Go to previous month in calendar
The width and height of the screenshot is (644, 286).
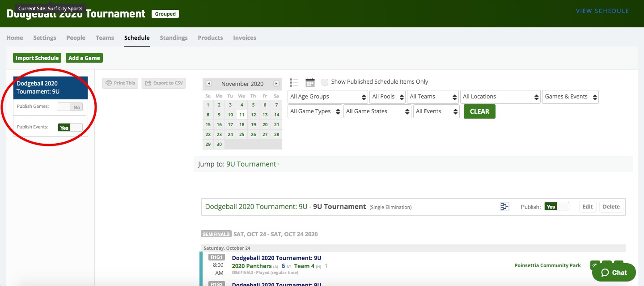pyautogui.click(x=209, y=84)
